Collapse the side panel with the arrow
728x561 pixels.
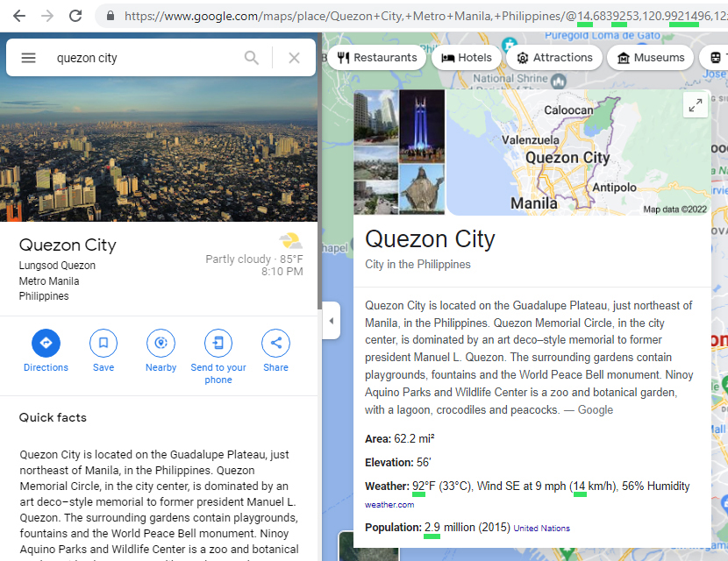(x=331, y=321)
